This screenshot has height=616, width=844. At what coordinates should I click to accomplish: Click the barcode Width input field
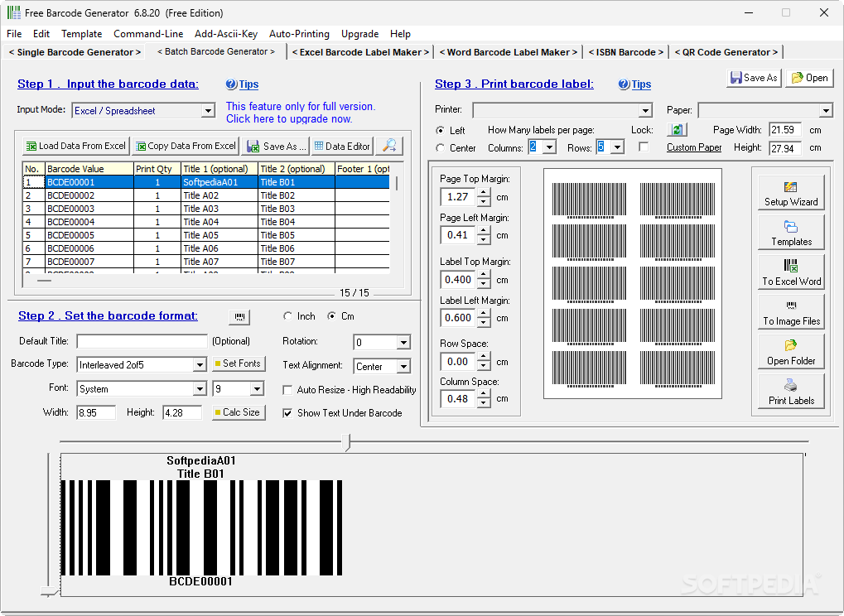pyautogui.click(x=96, y=412)
